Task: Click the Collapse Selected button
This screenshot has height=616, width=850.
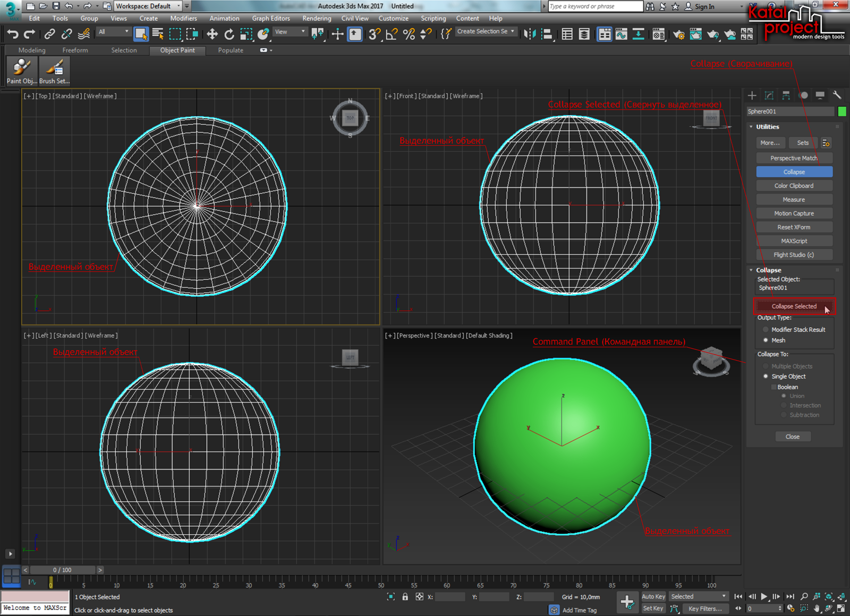Action: (x=794, y=306)
